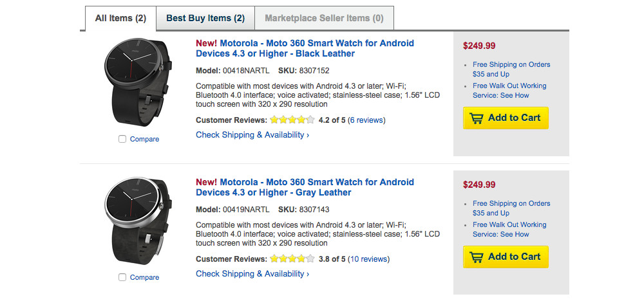Image resolution: width=644 pixels, height=301 pixels.
Task: Add the Gray Leather watch to cart
Action: [506, 257]
